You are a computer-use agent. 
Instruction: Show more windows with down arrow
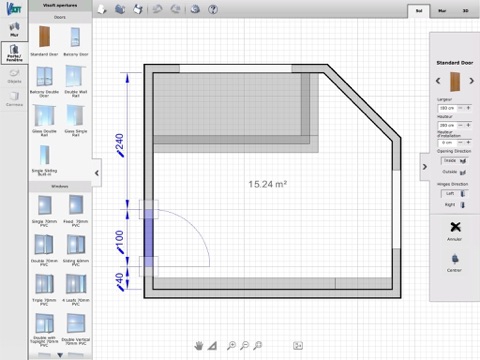click(60, 355)
